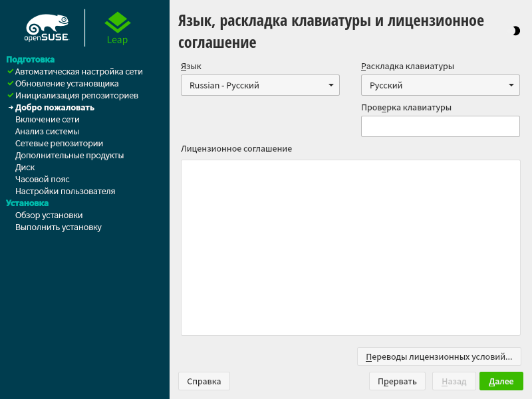Expand the Раскладка клавиатуры dropdown
The width and height of the screenshot is (532, 399).
click(440, 85)
